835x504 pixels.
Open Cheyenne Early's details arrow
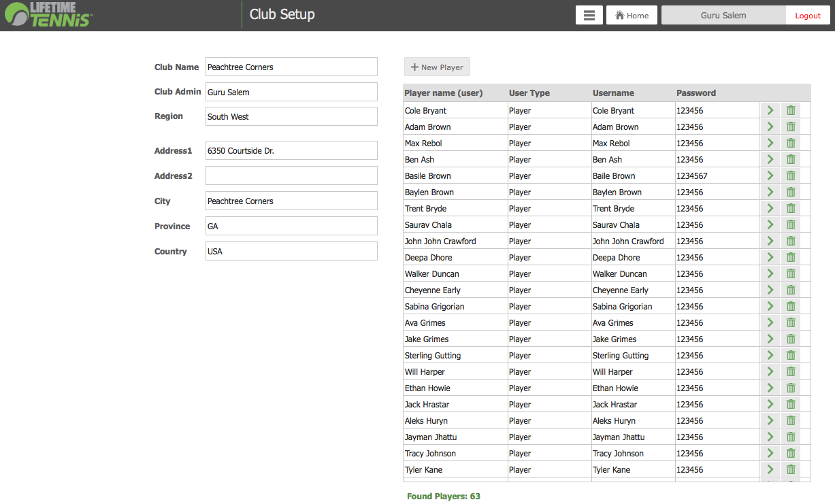coord(770,290)
